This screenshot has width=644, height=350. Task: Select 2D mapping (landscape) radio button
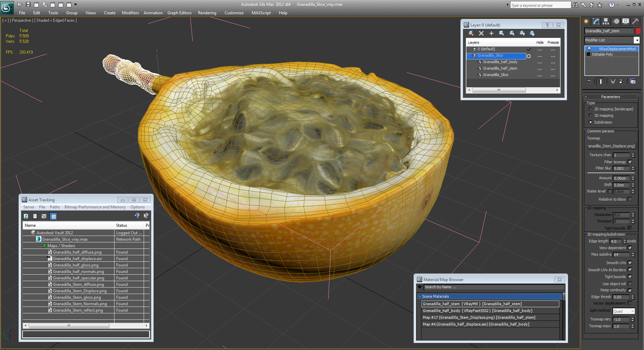pos(590,109)
